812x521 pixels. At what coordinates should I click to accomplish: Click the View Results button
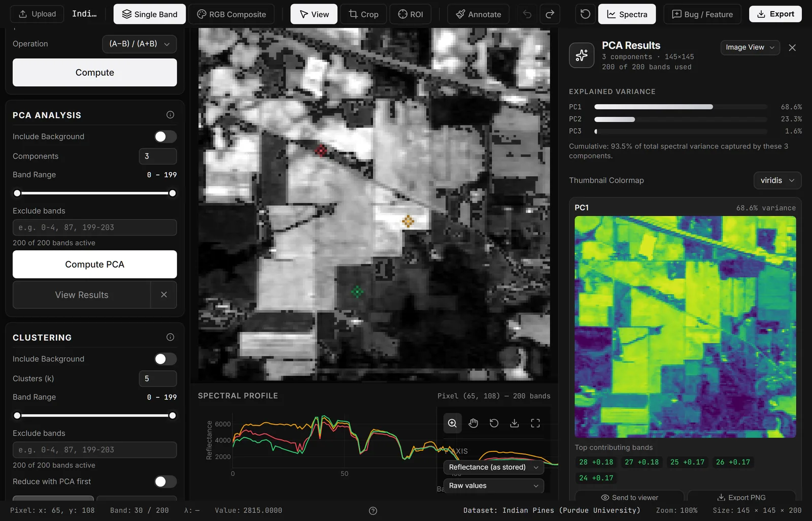coord(82,295)
